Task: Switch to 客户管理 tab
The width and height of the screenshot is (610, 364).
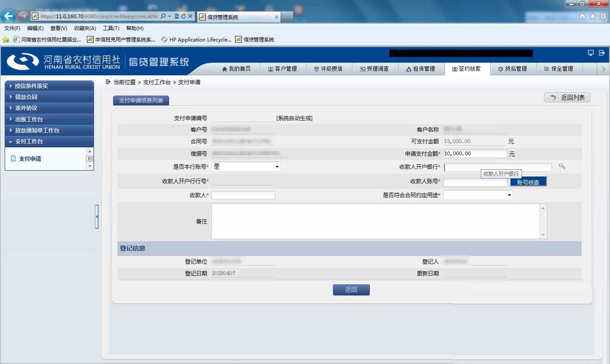Action: pyautogui.click(x=283, y=69)
